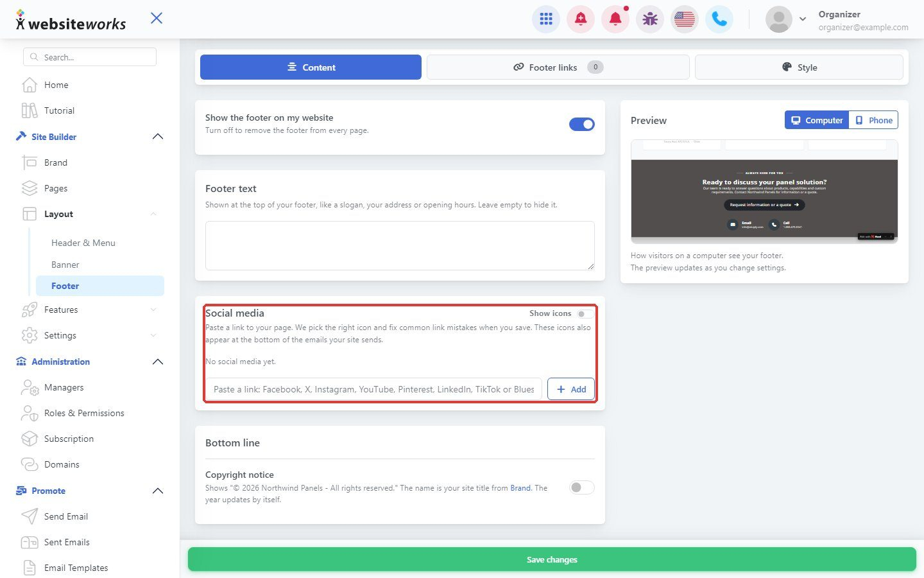Click the Add social media button
Viewport: 924px width, 578px height.
(x=571, y=389)
